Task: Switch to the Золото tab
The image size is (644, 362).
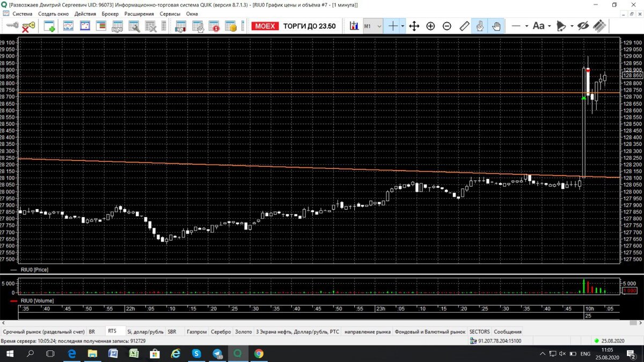Action: click(x=243, y=332)
